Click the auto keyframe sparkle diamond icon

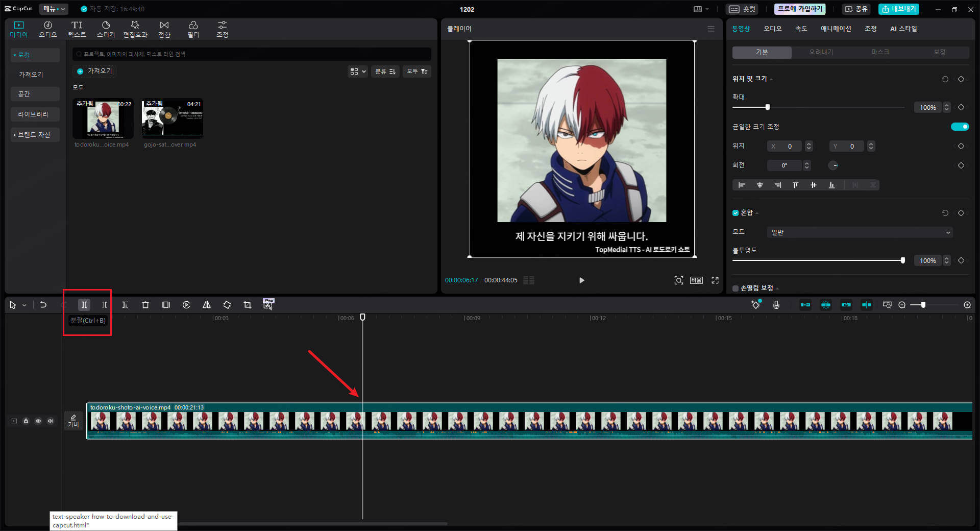(x=756, y=304)
